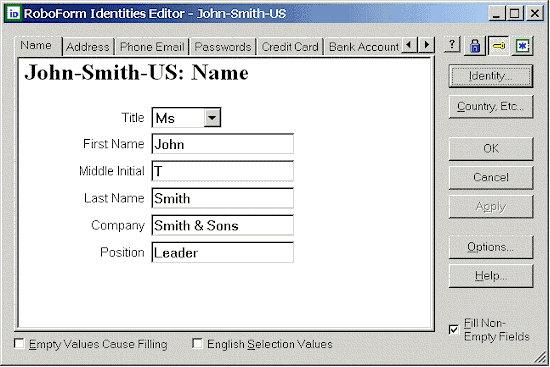Image resolution: width=550 pixels, height=367 pixels.
Task: Click the First Name field containing John
Action: click(222, 144)
